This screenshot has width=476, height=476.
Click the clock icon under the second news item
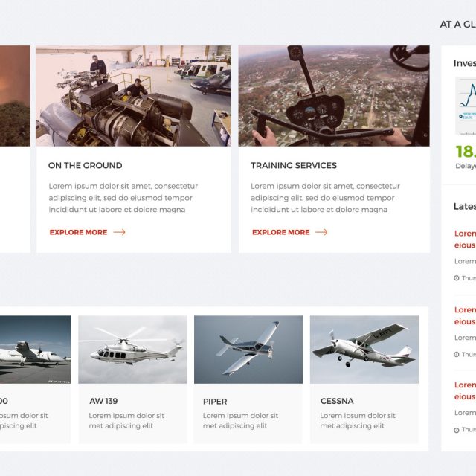point(456,355)
